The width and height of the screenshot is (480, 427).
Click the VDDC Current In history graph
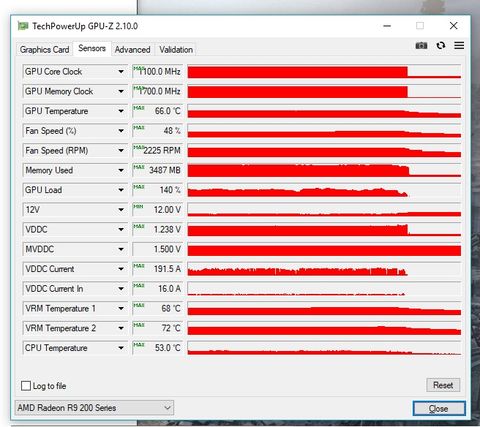[324, 288]
